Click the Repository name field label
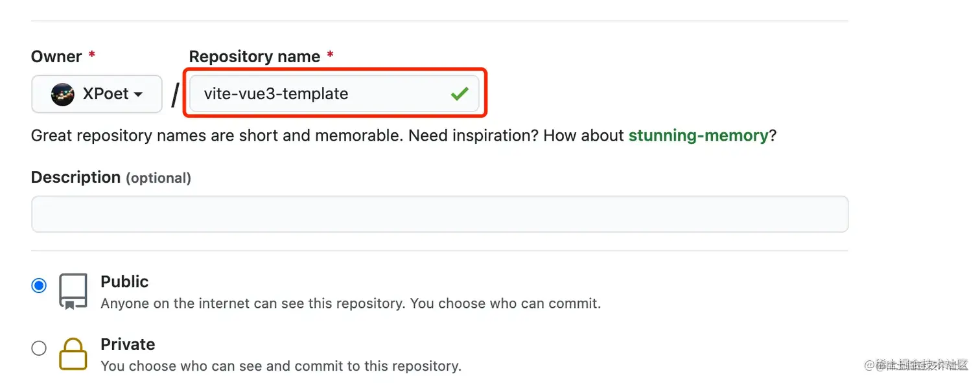 pyautogui.click(x=255, y=57)
